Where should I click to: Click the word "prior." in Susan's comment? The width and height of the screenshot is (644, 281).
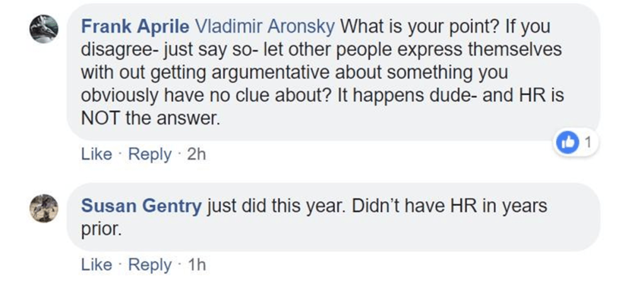pyautogui.click(x=101, y=228)
